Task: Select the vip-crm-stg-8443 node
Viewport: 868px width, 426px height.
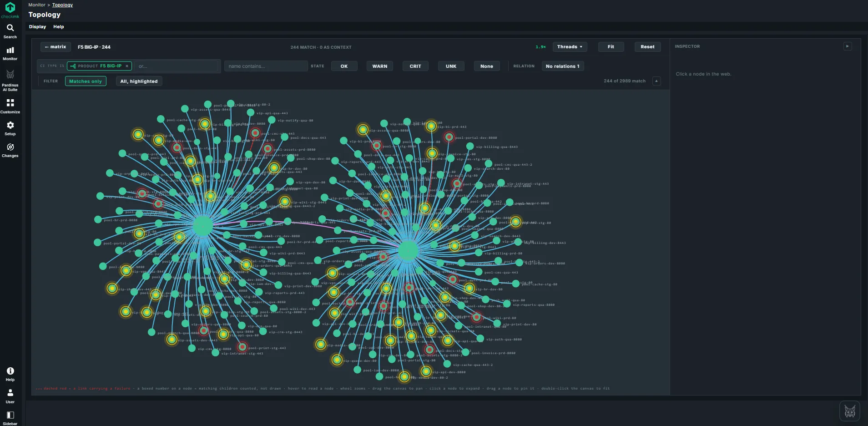Action: 263,331
